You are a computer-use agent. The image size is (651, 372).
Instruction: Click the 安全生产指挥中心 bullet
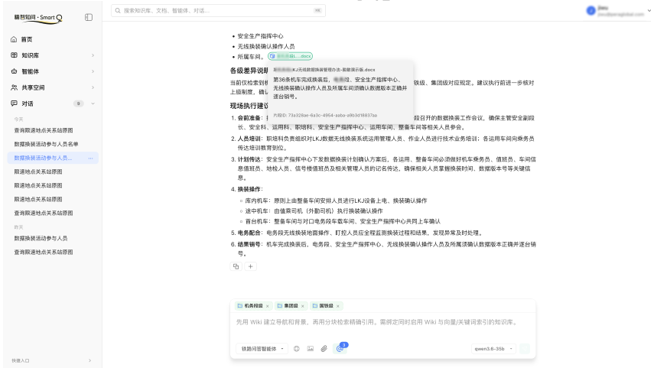(260, 36)
